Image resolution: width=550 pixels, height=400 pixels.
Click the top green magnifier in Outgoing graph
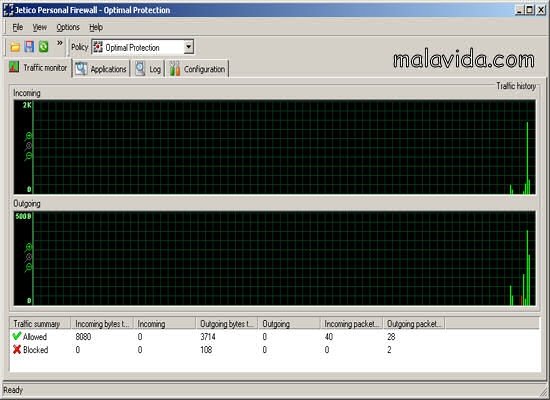coord(28,247)
